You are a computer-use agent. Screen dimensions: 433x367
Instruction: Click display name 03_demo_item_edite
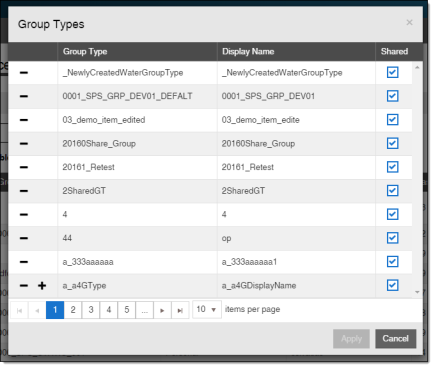(296, 120)
